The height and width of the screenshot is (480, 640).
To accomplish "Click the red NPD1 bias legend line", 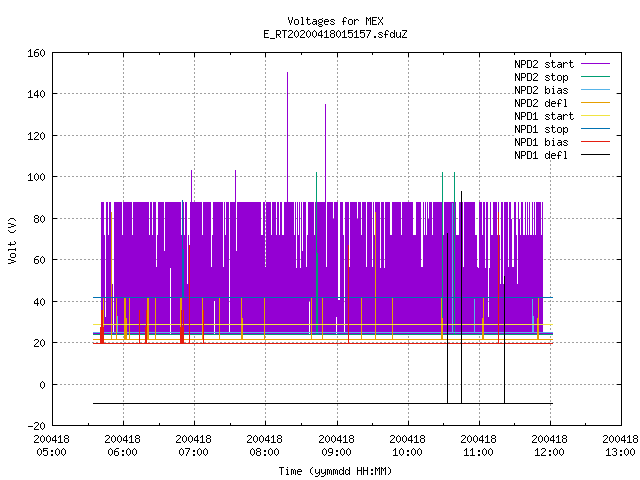I will coord(595,142).
